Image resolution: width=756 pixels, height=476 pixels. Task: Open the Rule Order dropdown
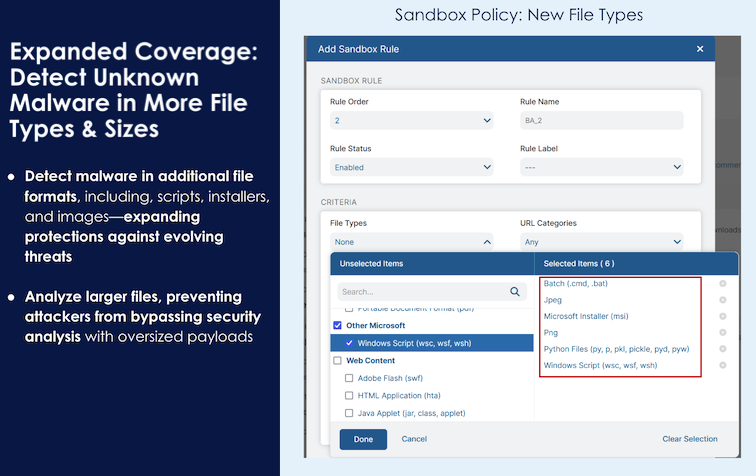coord(411,120)
